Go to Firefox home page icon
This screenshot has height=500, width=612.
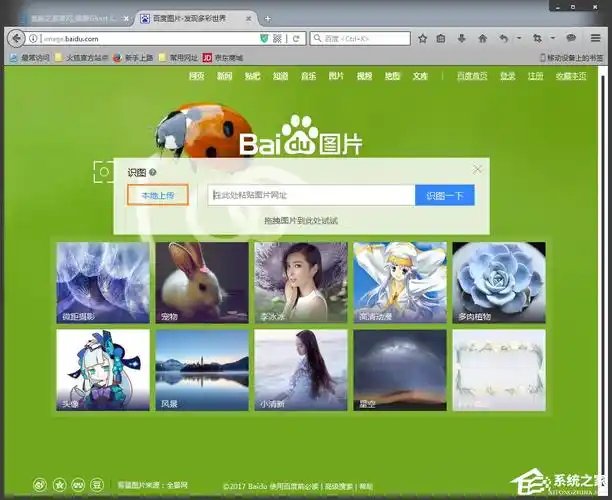482,38
